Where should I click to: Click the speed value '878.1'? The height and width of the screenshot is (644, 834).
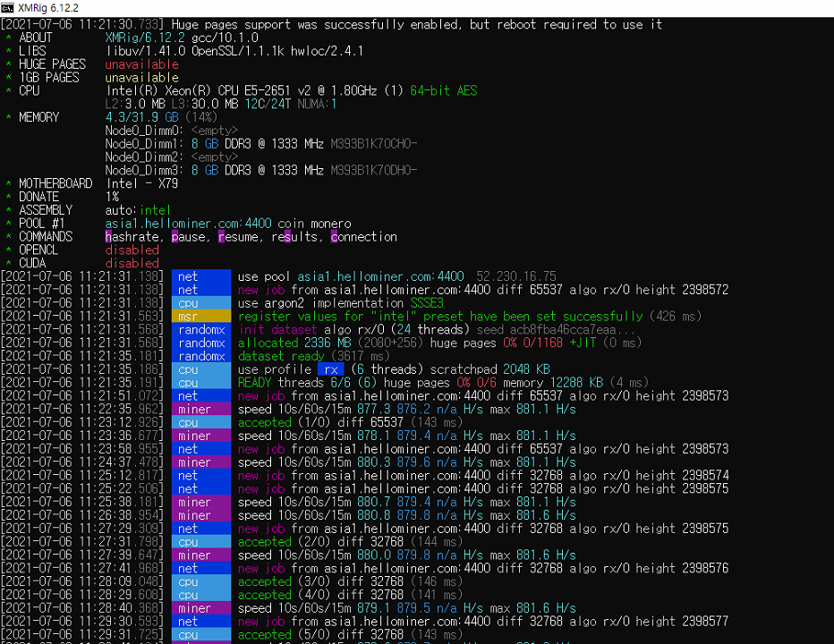pos(373,436)
